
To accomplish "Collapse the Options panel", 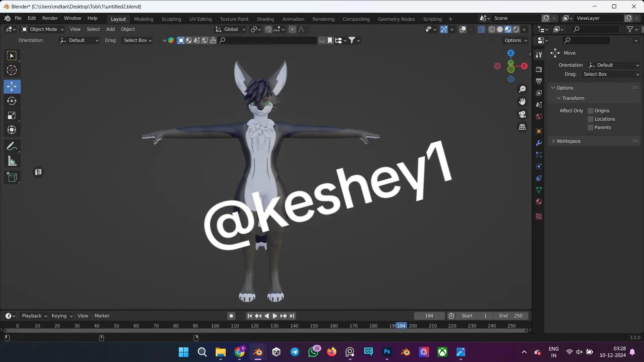I will 565,88.
